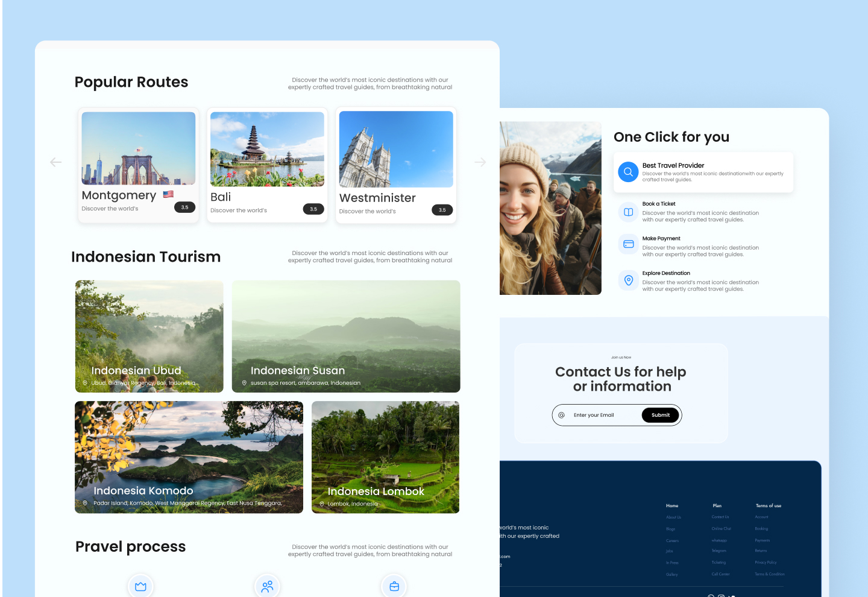Click the left carousel arrow in Popular Routes
This screenshot has height=597, width=868.
[x=56, y=162]
